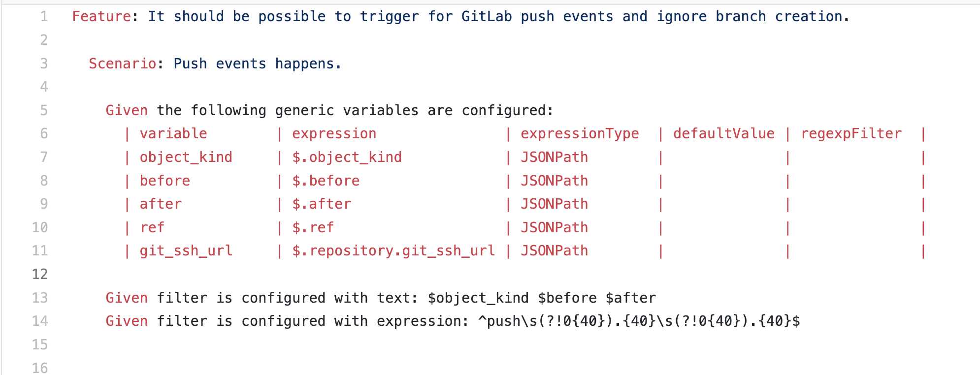Select line number 11 in the gutter
The height and width of the screenshot is (375, 980).
click(x=40, y=251)
